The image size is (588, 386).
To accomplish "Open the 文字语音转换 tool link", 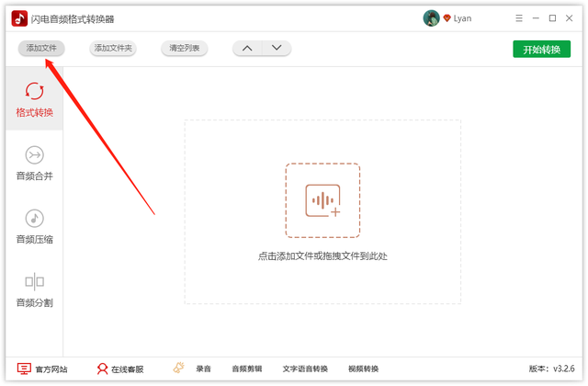I will pos(305,369).
